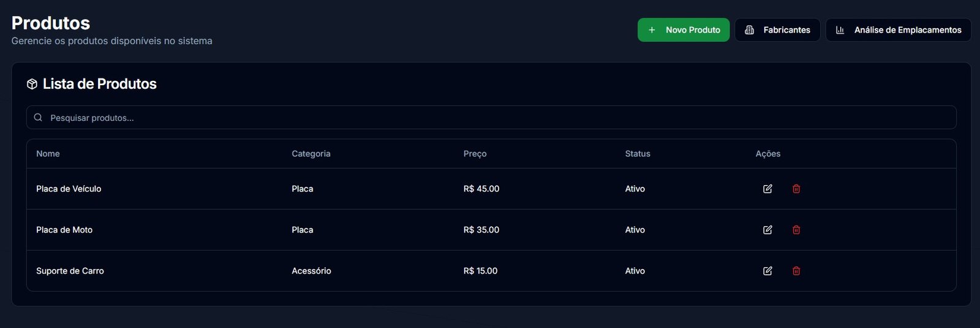Click the chart icon for Análise de Emplacamentos
This screenshot has width=980, height=328.
[840, 30]
